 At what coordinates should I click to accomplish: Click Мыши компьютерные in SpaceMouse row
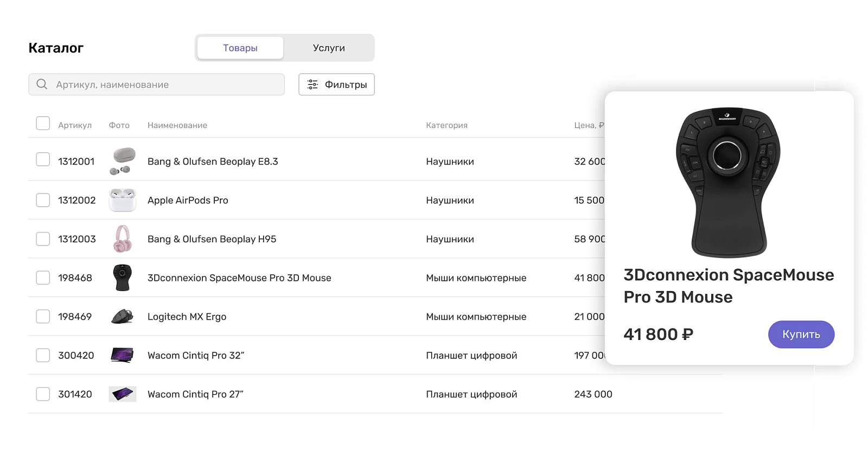tap(476, 278)
